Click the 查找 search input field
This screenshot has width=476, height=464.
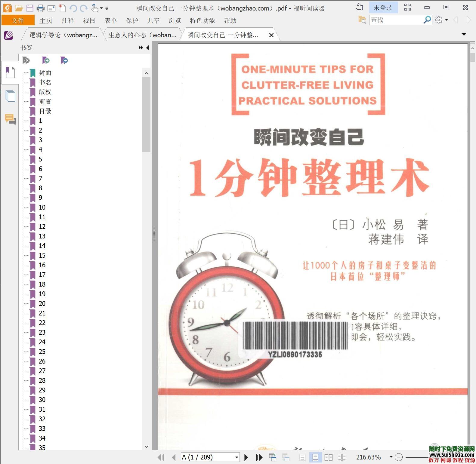pos(396,20)
